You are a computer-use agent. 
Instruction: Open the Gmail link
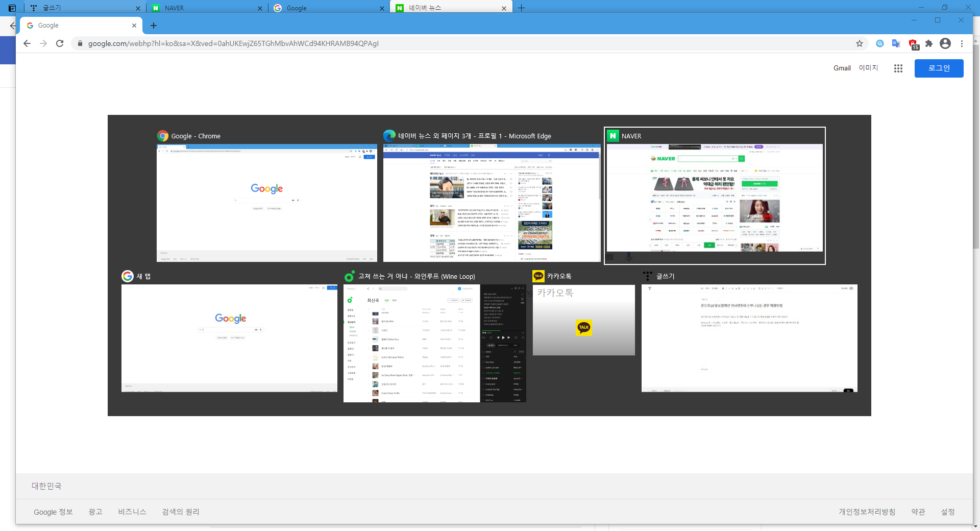point(842,68)
